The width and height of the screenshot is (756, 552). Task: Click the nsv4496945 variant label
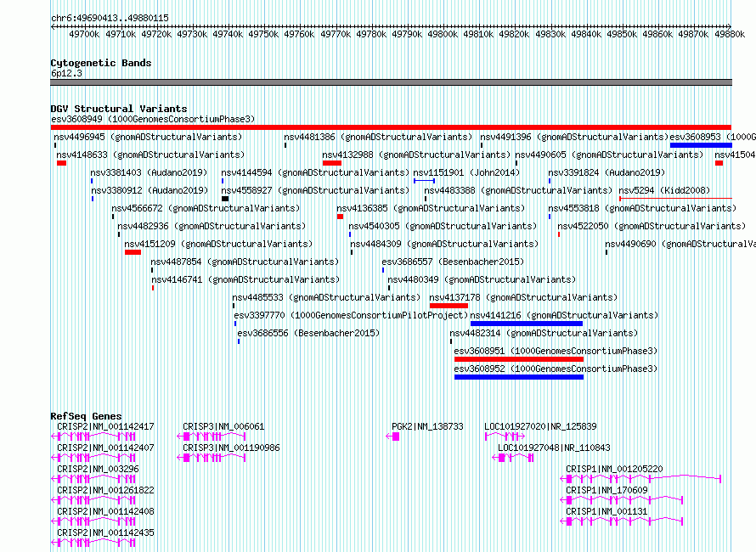click(148, 137)
